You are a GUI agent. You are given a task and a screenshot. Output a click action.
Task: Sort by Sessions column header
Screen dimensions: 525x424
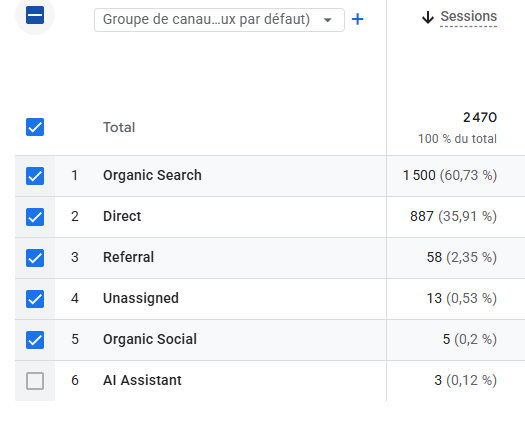pos(468,16)
